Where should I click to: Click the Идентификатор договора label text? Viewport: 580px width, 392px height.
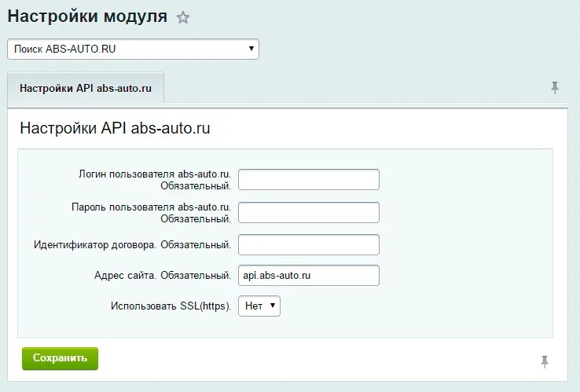click(132, 245)
